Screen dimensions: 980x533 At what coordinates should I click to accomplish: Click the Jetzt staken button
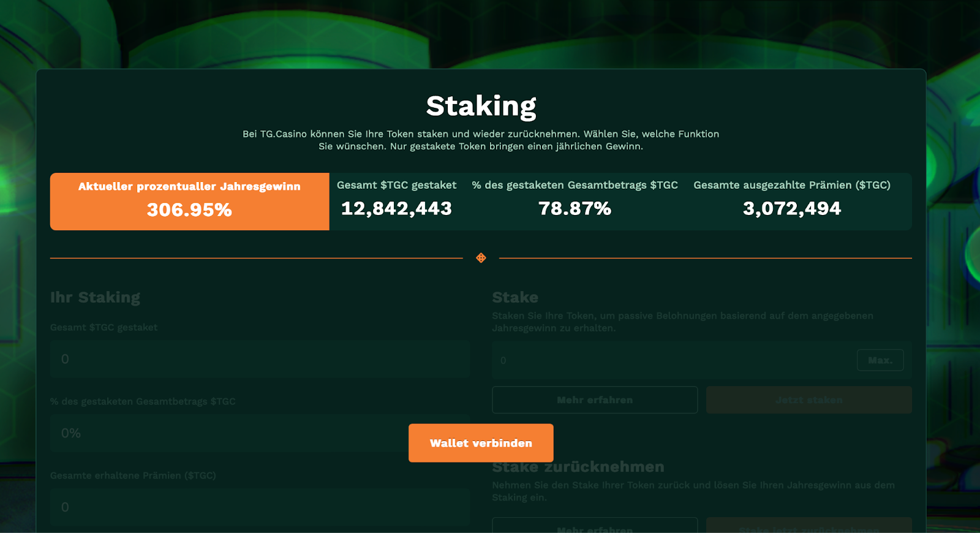pos(809,400)
